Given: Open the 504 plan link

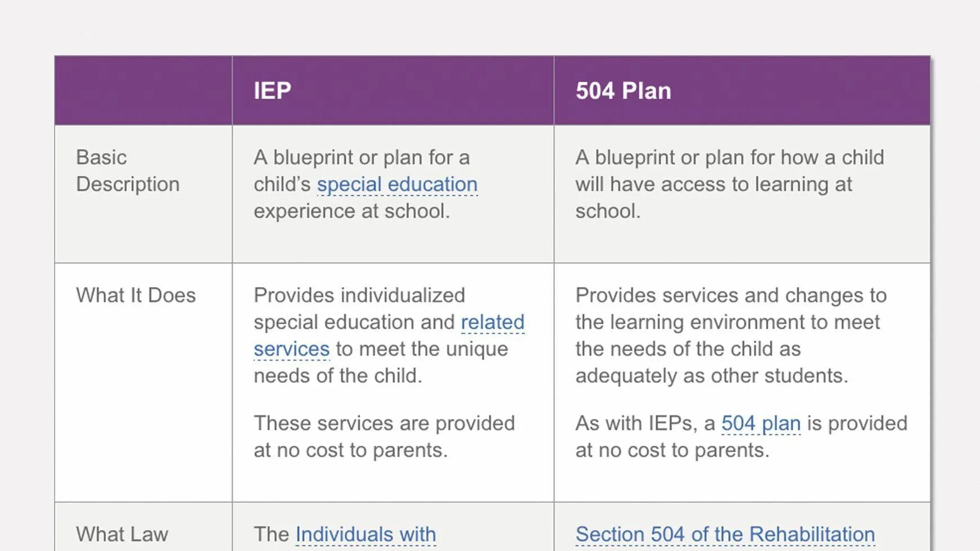Looking at the screenshot, I should tap(761, 423).
